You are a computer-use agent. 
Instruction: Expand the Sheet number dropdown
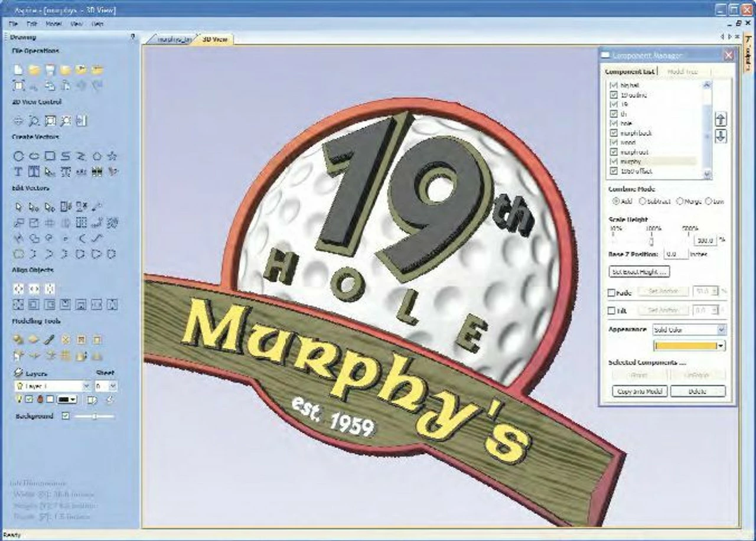tap(113, 386)
